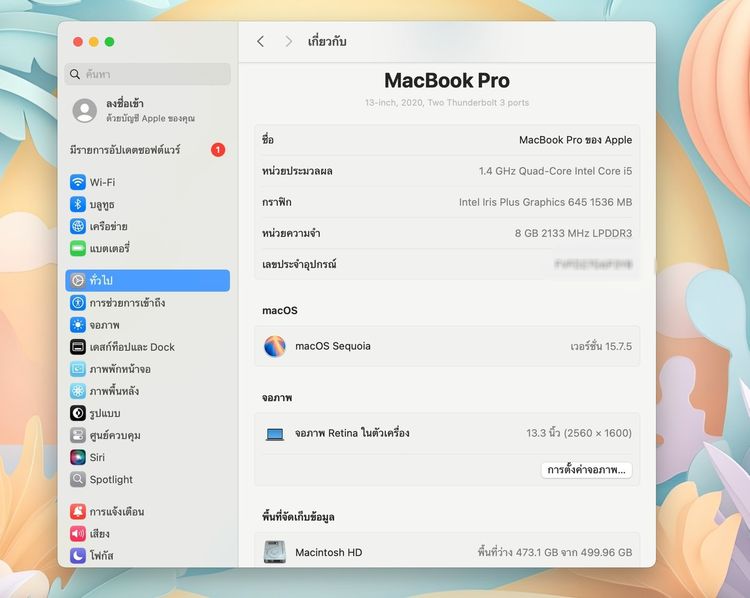This screenshot has width=750, height=598.
Task: Select the Siri sidebar item label
Action: (97, 457)
